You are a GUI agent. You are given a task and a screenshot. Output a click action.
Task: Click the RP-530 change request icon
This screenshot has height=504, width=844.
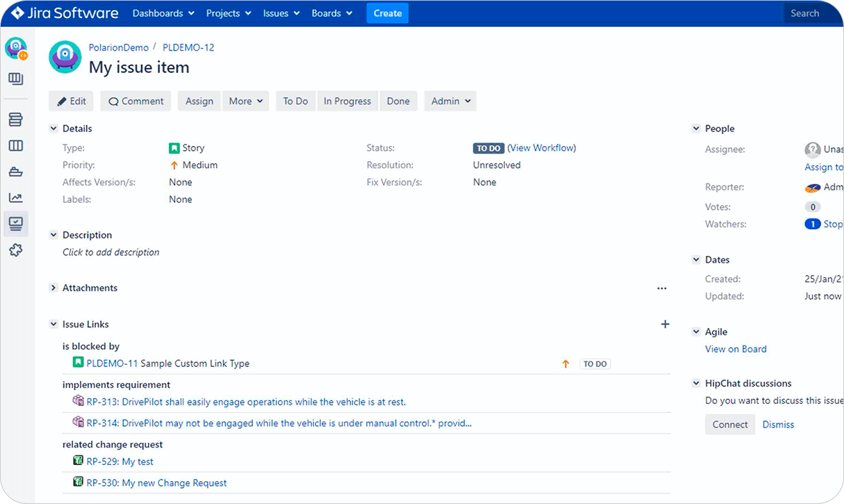(78, 482)
